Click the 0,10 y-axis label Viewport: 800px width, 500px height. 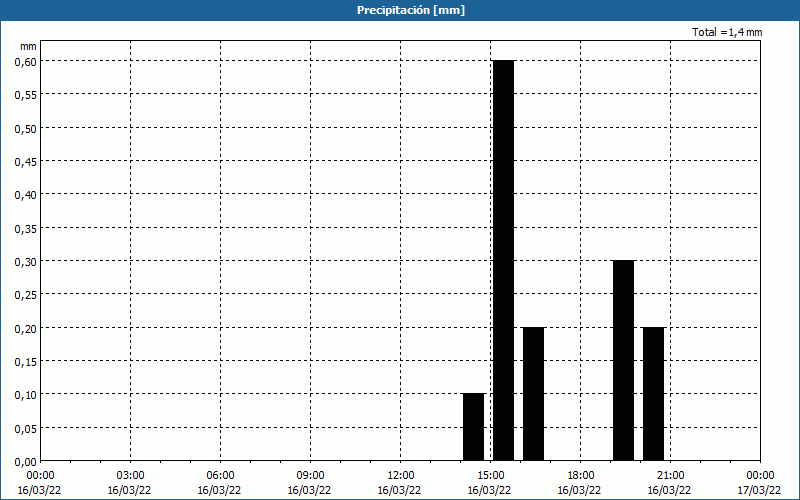click(x=26, y=394)
